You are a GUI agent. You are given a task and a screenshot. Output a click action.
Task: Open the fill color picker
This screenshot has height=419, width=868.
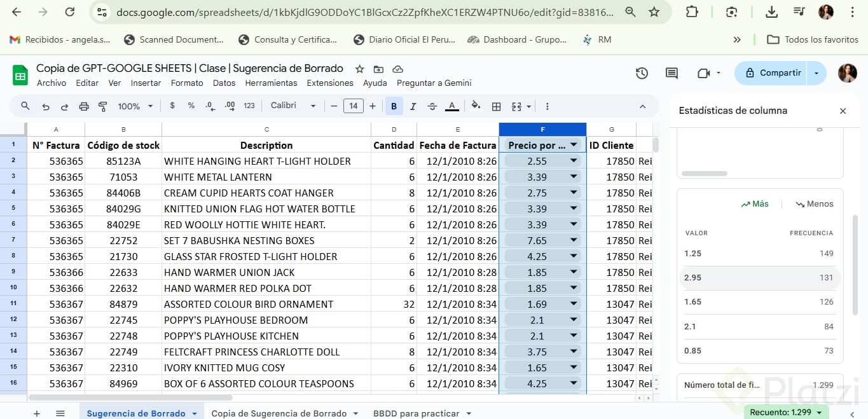(x=476, y=106)
